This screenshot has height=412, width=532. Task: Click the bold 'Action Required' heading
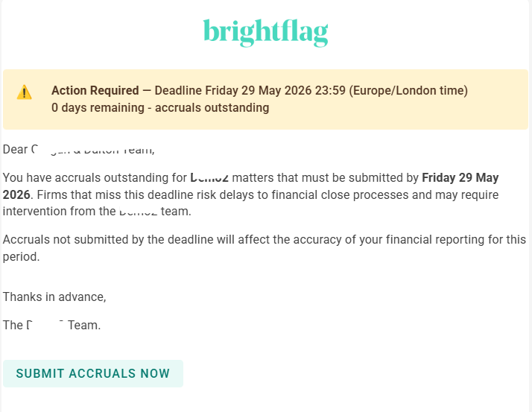click(95, 90)
